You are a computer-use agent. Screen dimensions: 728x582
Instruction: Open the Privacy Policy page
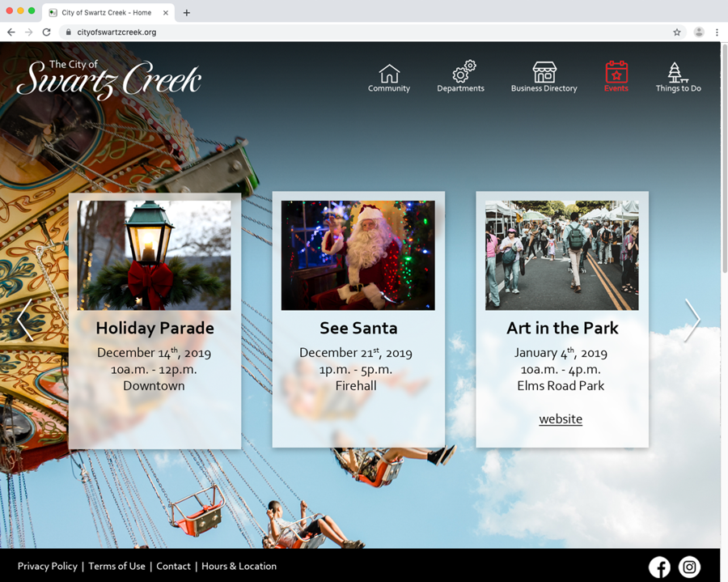(47, 567)
